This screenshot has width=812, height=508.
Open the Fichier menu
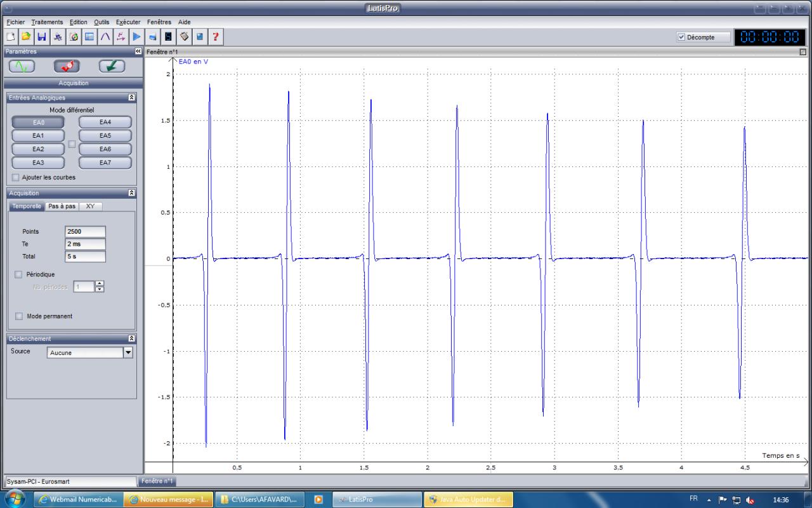pos(16,22)
